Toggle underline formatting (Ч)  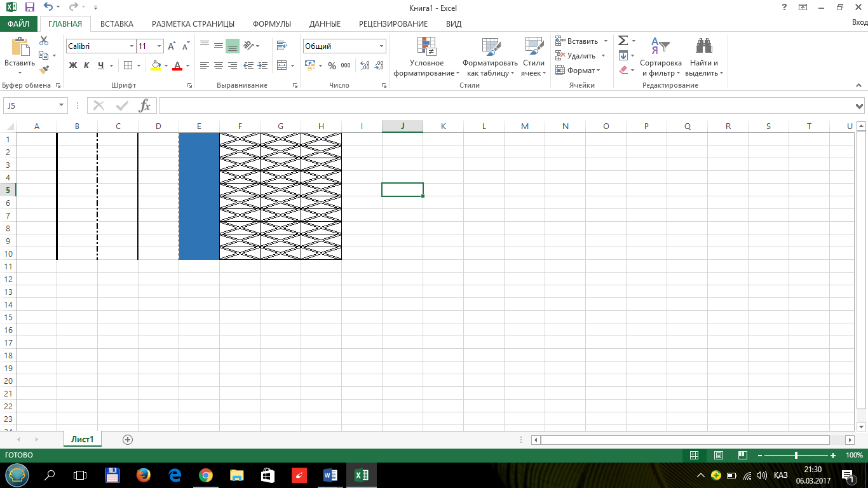point(100,65)
